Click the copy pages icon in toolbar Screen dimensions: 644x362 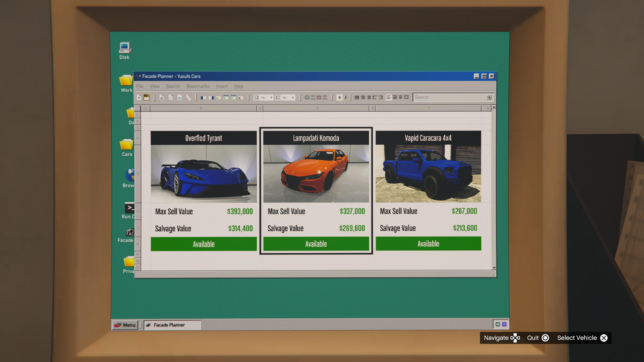pos(189,98)
